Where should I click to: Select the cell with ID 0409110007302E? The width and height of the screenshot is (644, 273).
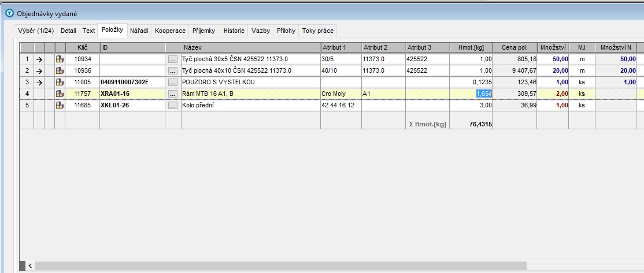click(x=132, y=83)
